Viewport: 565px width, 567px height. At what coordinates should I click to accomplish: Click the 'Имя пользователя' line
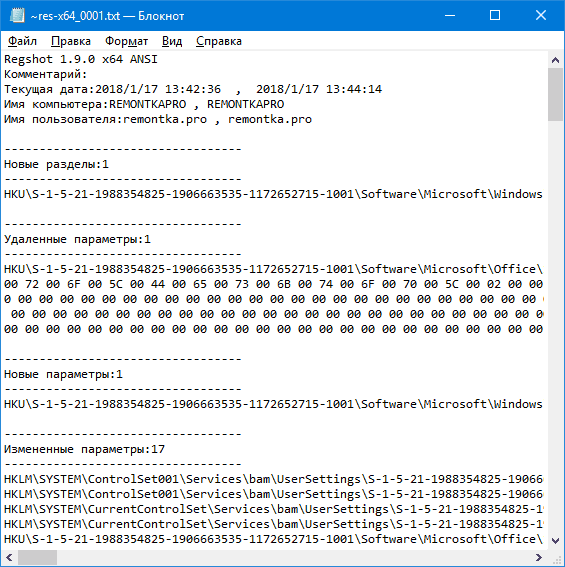click(158, 119)
